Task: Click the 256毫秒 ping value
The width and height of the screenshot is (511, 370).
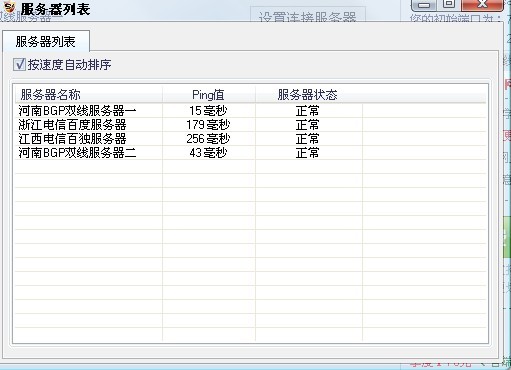Action: click(x=208, y=139)
